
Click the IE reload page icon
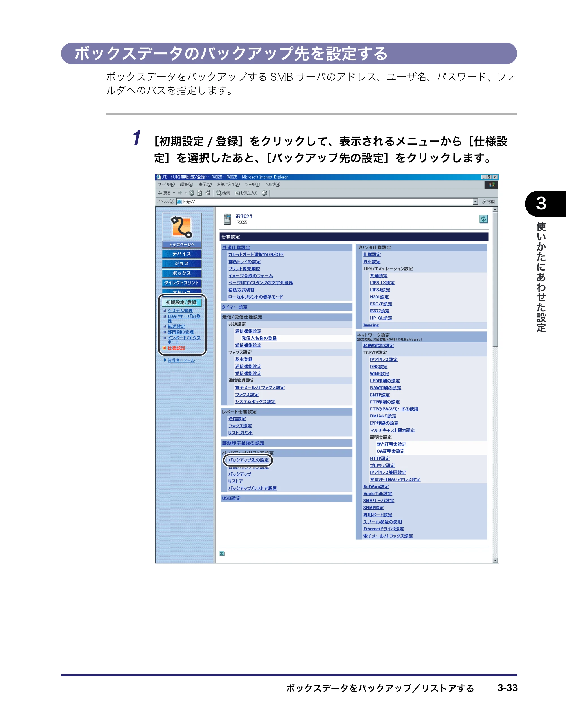(x=200, y=193)
